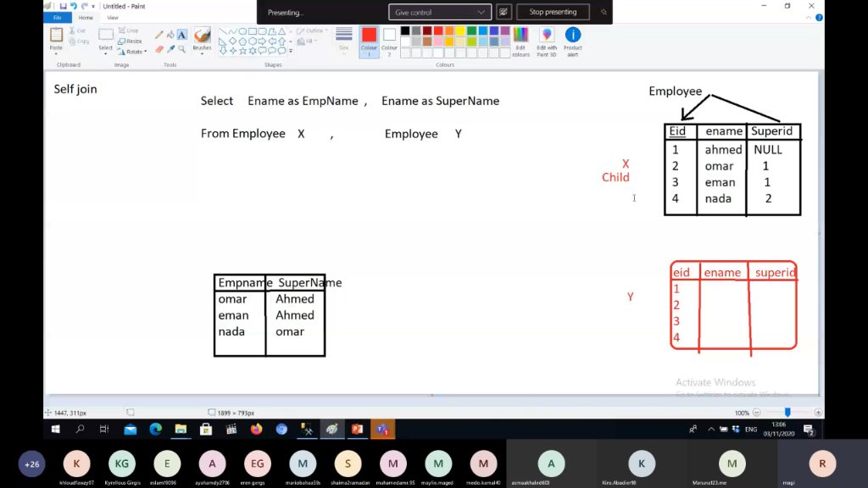Select the Eraser tool

pos(159,49)
